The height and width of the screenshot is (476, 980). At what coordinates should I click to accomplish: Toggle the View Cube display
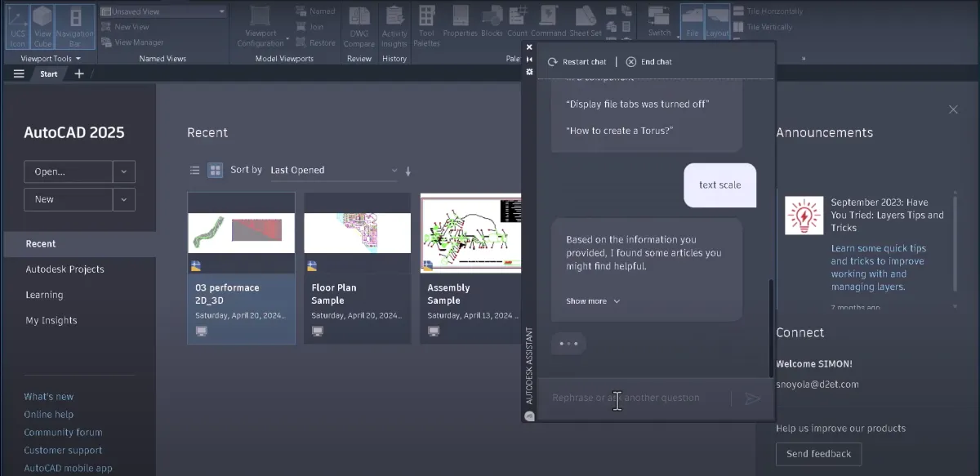tap(44, 27)
